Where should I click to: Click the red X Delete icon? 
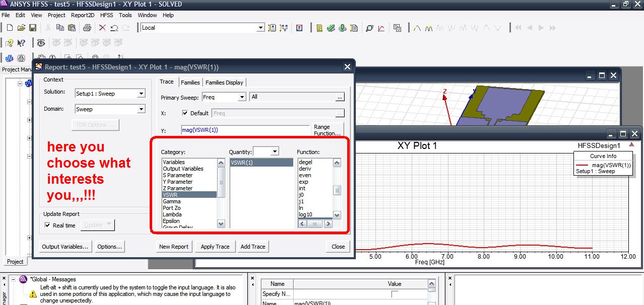pyautogui.click(x=102, y=28)
